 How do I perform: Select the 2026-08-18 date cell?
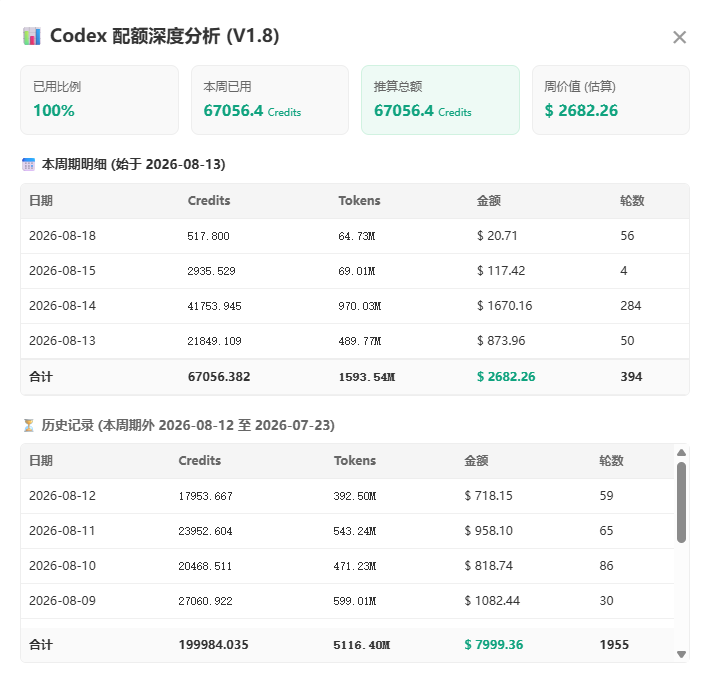62,236
